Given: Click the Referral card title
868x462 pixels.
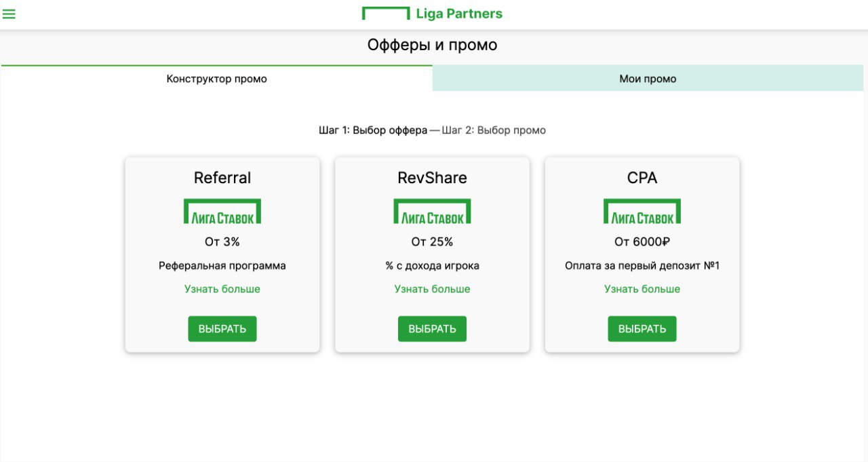Looking at the screenshot, I should tap(222, 178).
